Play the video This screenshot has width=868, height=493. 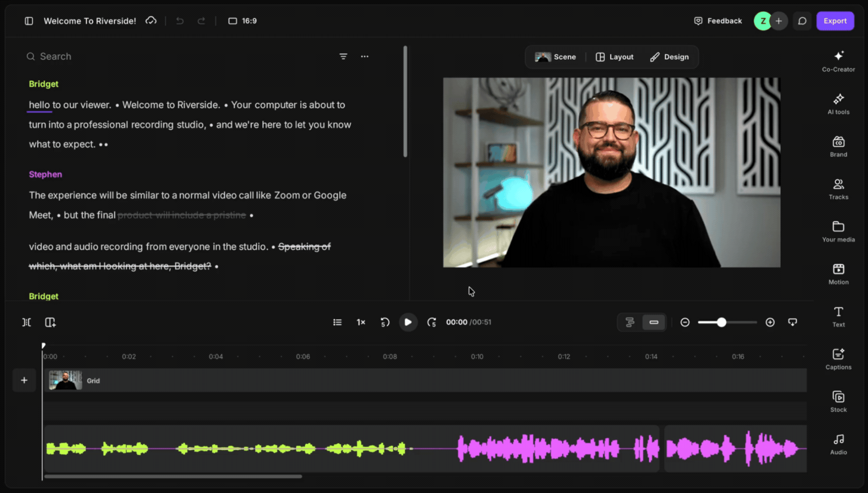(408, 322)
